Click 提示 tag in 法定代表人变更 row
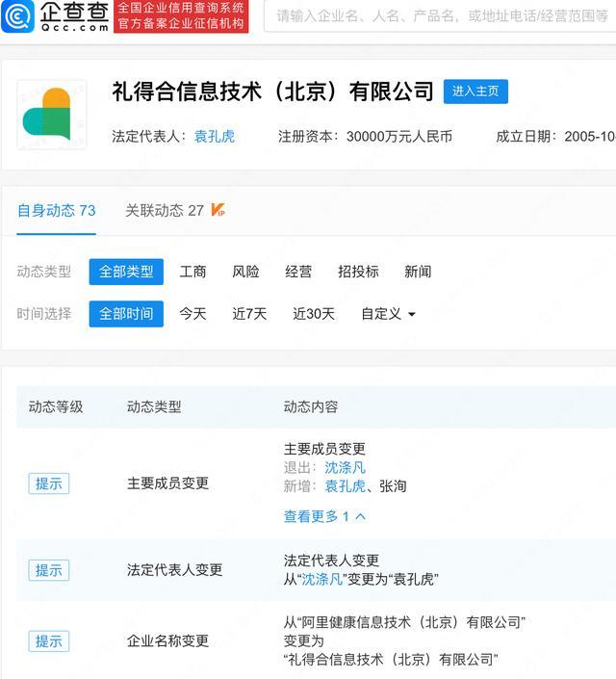Image resolution: width=616 pixels, height=679 pixels. point(49,570)
